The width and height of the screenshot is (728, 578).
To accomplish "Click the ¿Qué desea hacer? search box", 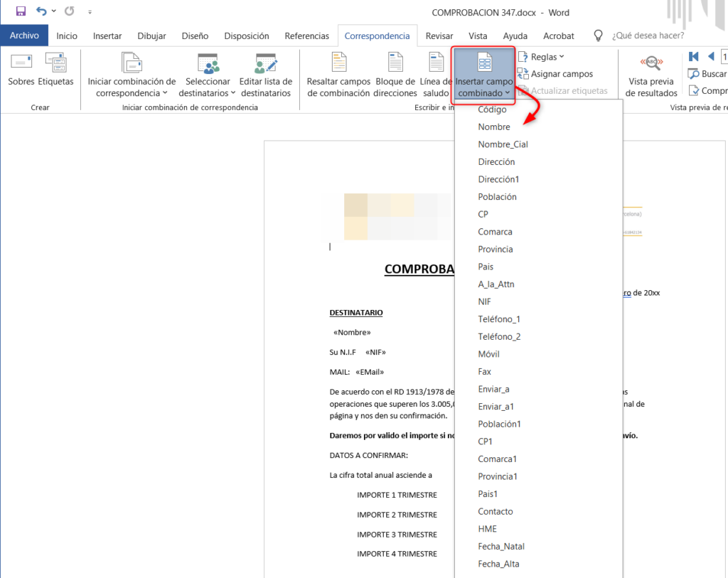I will [x=647, y=36].
